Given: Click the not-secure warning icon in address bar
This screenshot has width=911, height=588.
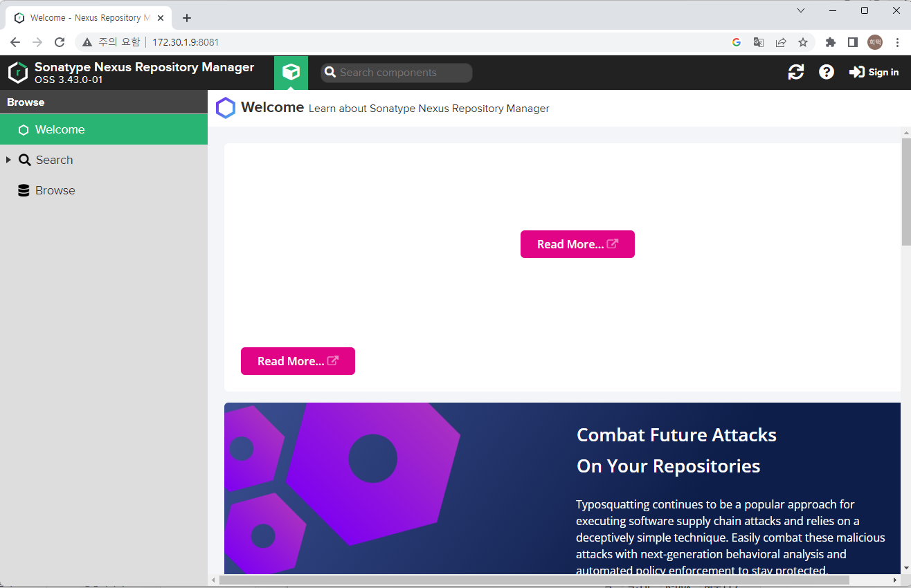Looking at the screenshot, I should tap(87, 42).
